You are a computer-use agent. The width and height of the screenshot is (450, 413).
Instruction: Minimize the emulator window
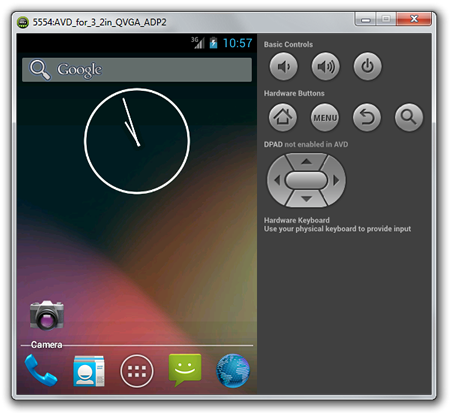(366, 20)
